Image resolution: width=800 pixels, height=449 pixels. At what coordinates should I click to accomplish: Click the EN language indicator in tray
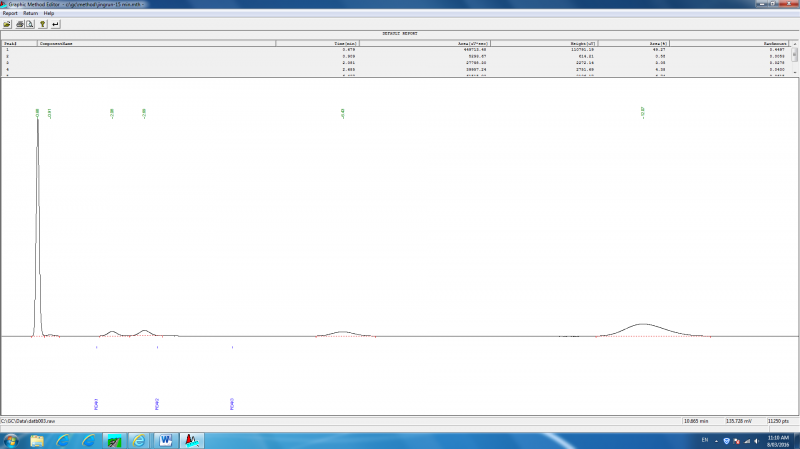coord(705,440)
